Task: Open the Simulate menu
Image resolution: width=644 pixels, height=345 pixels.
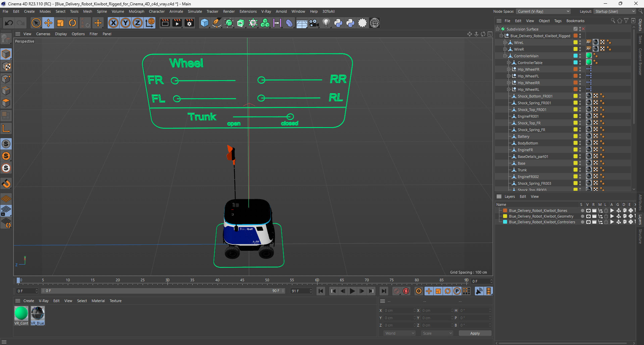Action: point(195,11)
